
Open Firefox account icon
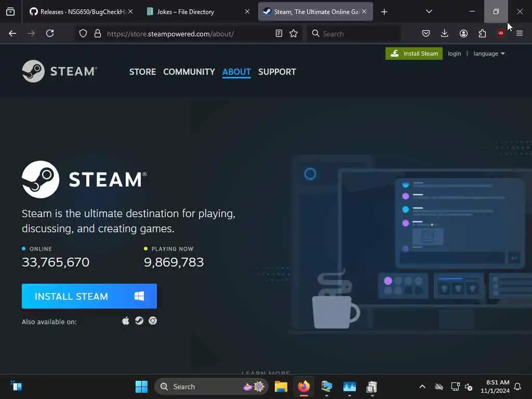tap(463, 34)
